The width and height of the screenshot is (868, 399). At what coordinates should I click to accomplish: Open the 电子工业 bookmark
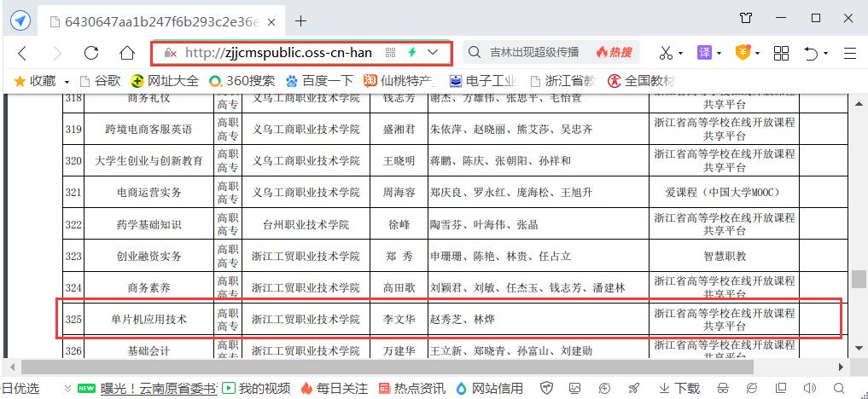(483, 81)
